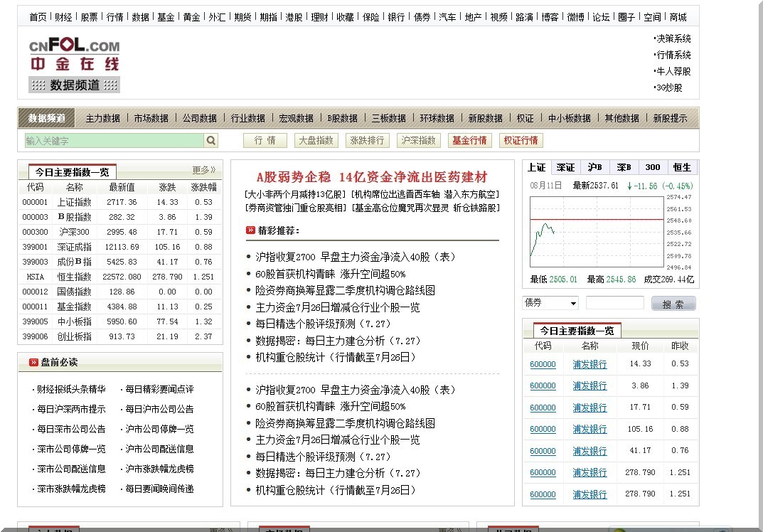Open 更多 in the 今日主要指数一览 panel
The height and width of the screenshot is (532, 763).
click(203, 170)
